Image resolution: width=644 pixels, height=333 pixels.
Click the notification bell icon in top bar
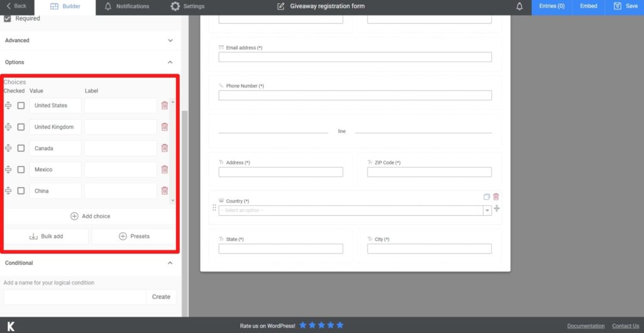click(x=519, y=6)
